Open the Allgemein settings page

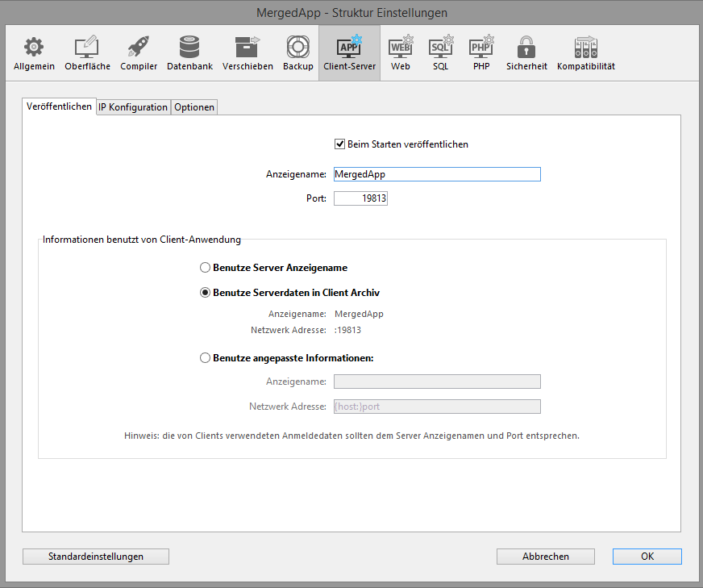34,53
